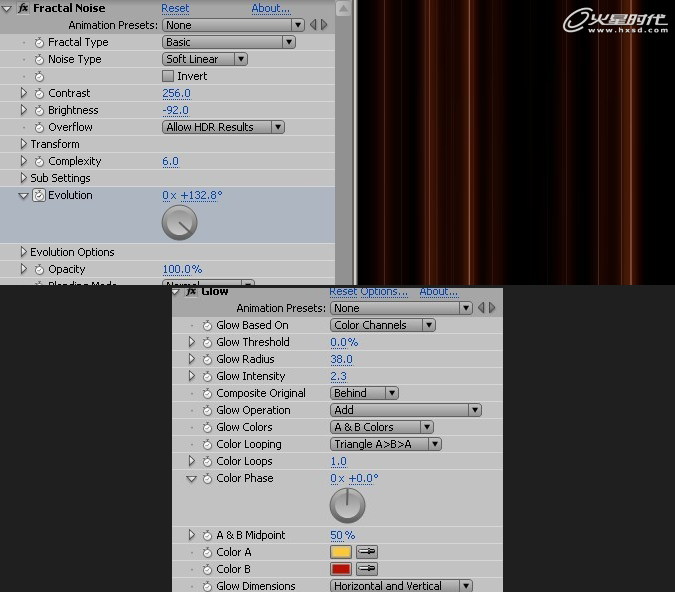This screenshot has width=675, height=592.
Task: Expand the Complexity property
Action: [24, 161]
